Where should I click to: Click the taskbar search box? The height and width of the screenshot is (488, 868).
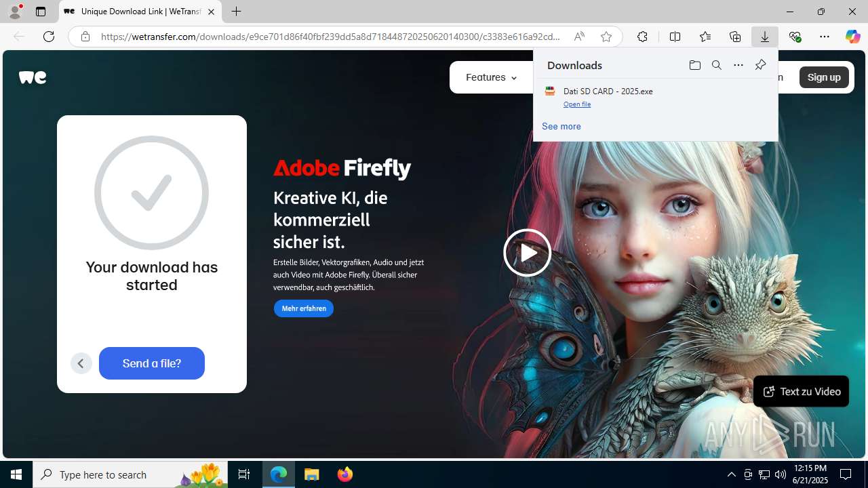[x=130, y=474]
